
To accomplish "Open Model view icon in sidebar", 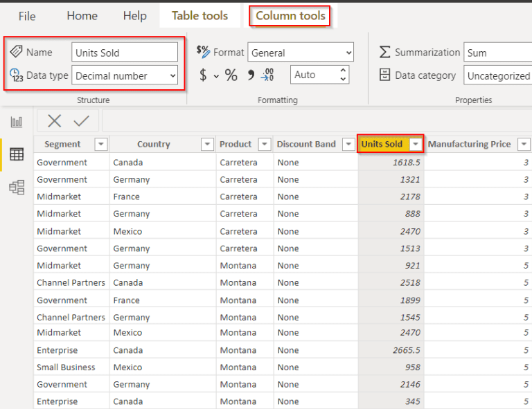I will 17,188.
